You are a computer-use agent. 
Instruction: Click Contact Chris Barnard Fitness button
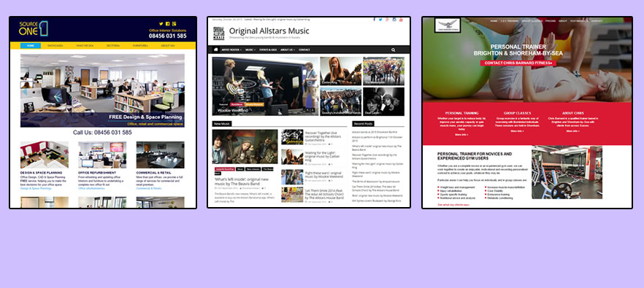pyautogui.click(x=518, y=63)
